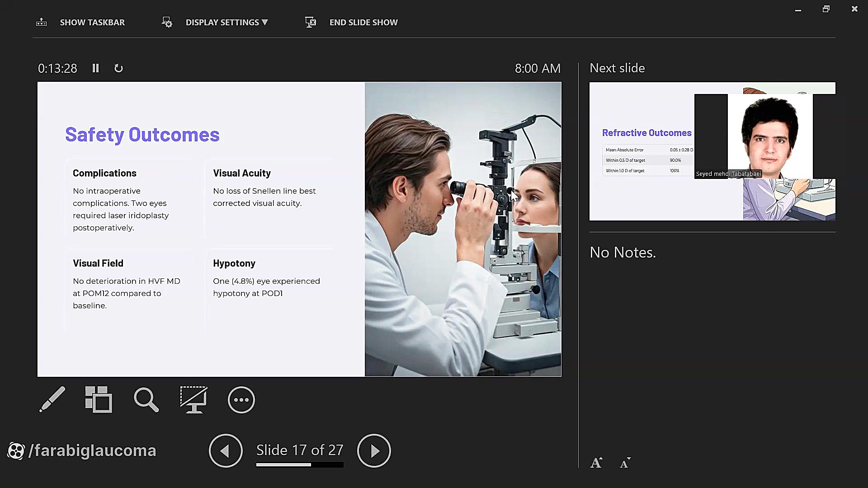Viewport: 868px width, 488px height.
Task: Click End Slide Show
Action: [363, 22]
